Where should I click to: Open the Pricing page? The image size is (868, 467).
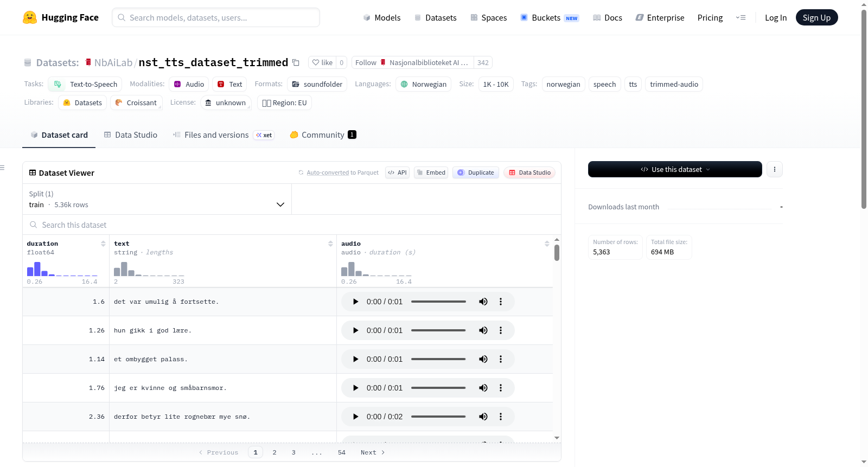click(x=710, y=18)
